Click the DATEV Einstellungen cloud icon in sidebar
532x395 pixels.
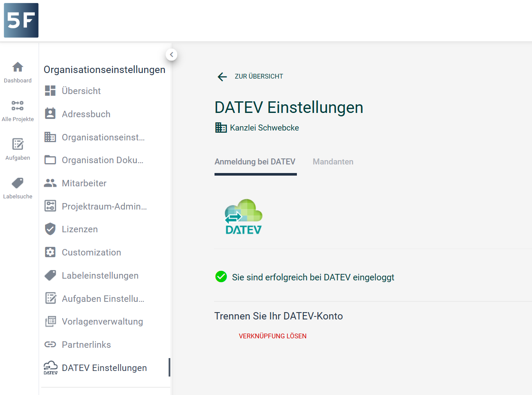point(51,368)
